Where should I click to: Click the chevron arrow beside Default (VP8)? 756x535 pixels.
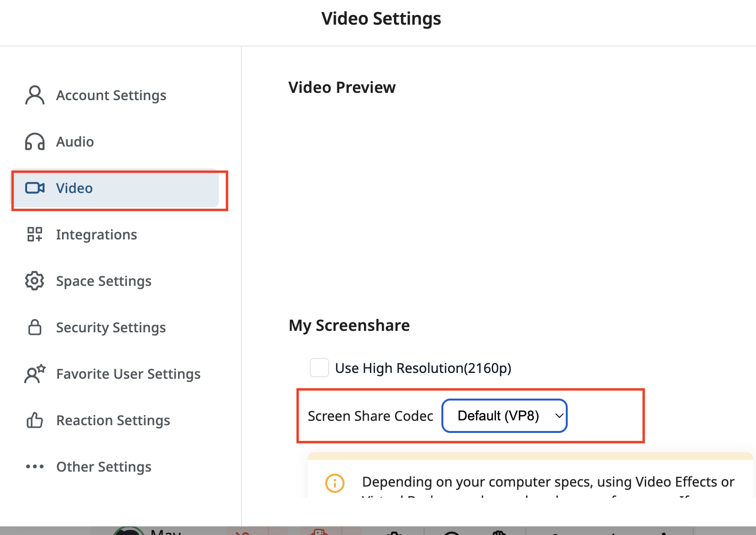pos(559,416)
